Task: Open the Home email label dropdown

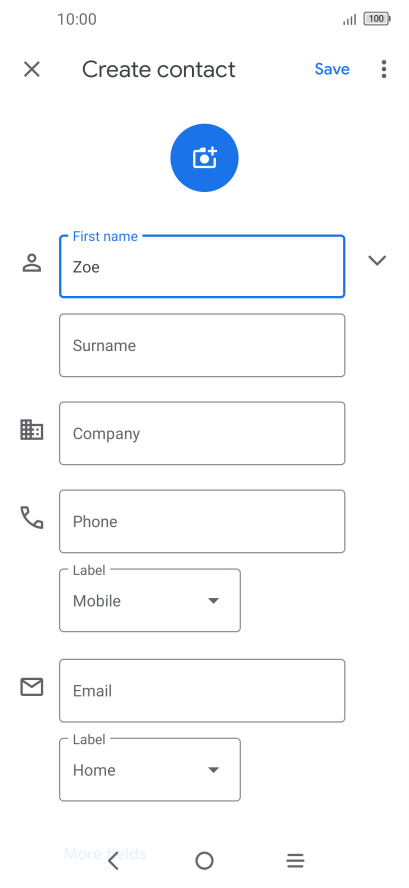Action: [150, 770]
